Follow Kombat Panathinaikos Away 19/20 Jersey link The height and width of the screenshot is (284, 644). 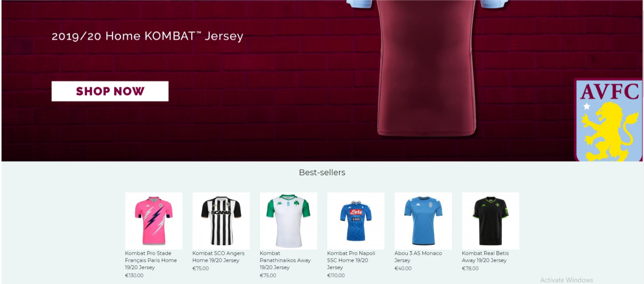[285, 260]
